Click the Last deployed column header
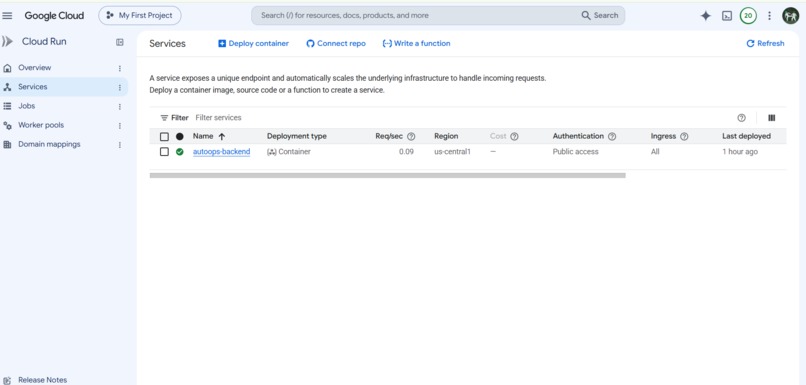This screenshot has width=806, height=385. click(746, 136)
